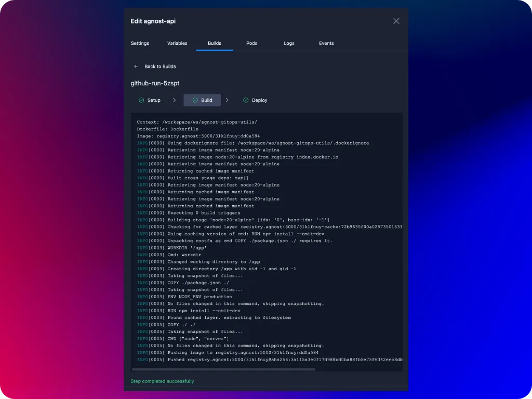
Task: Click the 'Edit agnost-api' dialog title
Action: tap(153, 21)
